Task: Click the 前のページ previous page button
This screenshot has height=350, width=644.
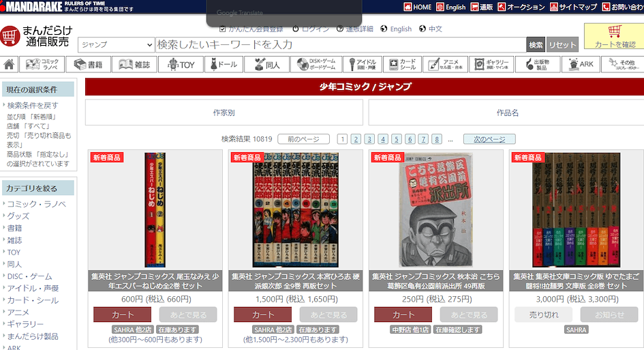Action: coord(303,139)
